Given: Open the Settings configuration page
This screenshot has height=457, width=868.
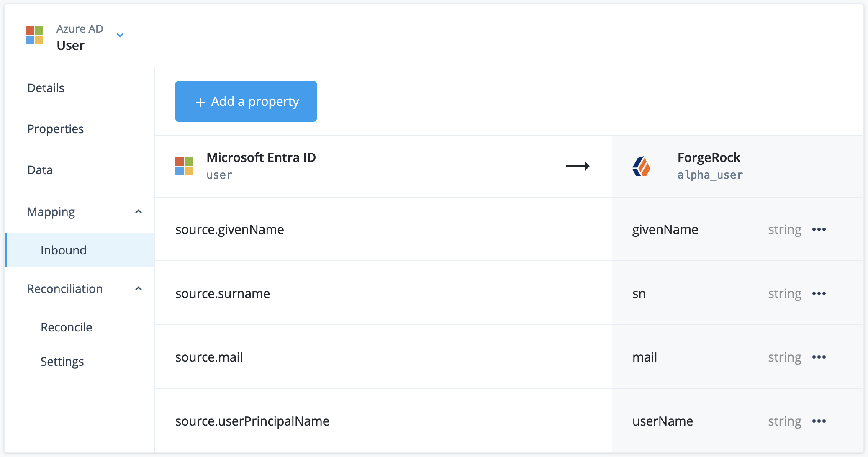Looking at the screenshot, I should click(x=62, y=361).
